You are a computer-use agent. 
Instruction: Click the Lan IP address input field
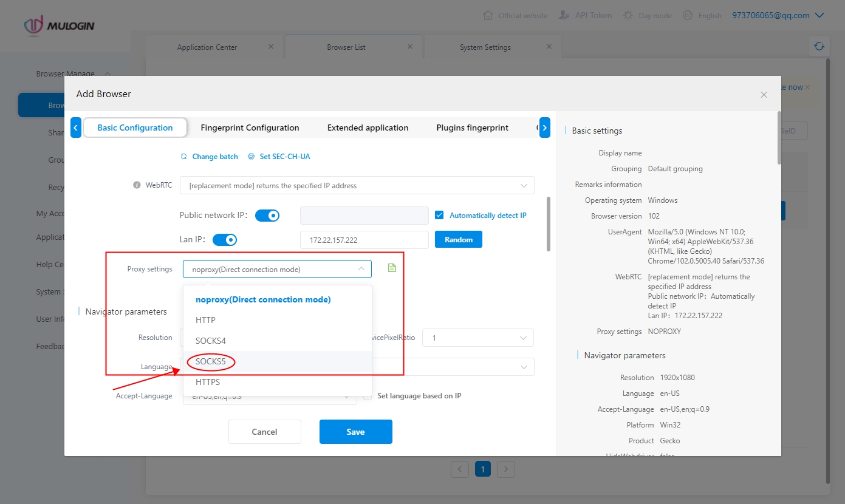(x=364, y=240)
